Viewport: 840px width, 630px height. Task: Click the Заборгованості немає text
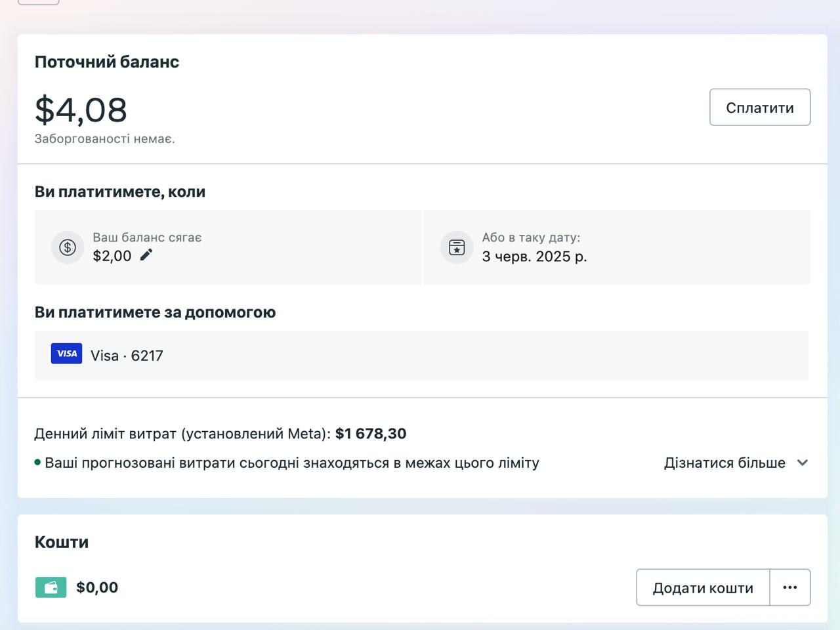pyautogui.click(x=105, y=139)
